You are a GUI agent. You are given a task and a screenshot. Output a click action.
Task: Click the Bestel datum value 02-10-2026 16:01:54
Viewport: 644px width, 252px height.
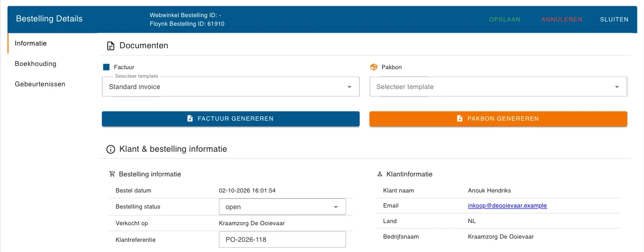coord(247,191)
